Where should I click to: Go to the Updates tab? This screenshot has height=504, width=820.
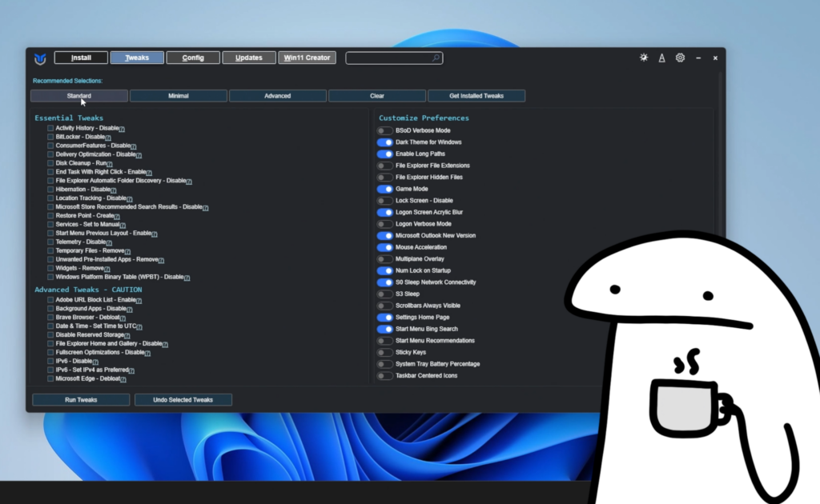[249, 58]
